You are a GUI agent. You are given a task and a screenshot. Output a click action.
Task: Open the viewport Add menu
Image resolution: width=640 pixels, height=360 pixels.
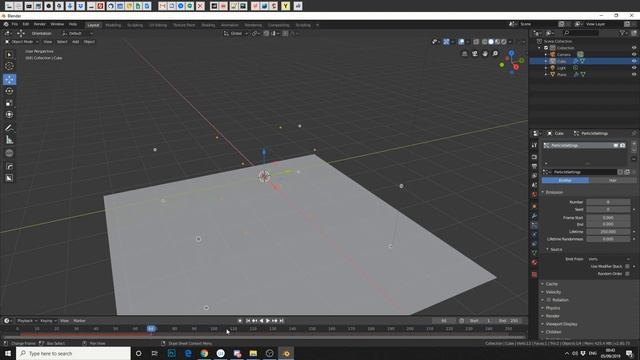pos(76,42)
